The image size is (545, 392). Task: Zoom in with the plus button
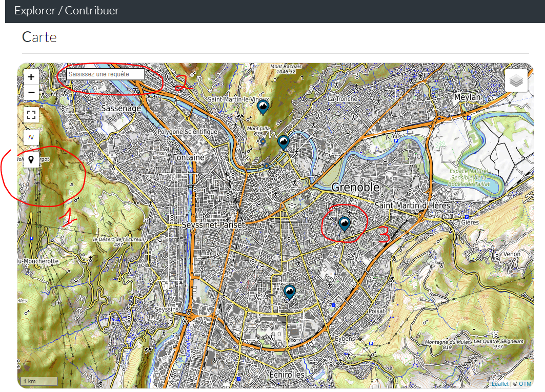tap(31, 77)
